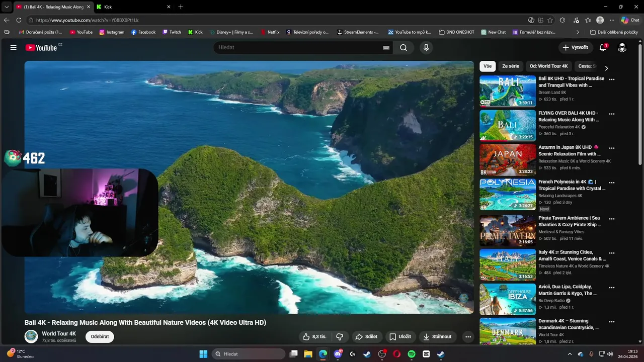644x362 pixels.
Task: Click the Windows taskbar Hledat search box
Action: point(249,354)
